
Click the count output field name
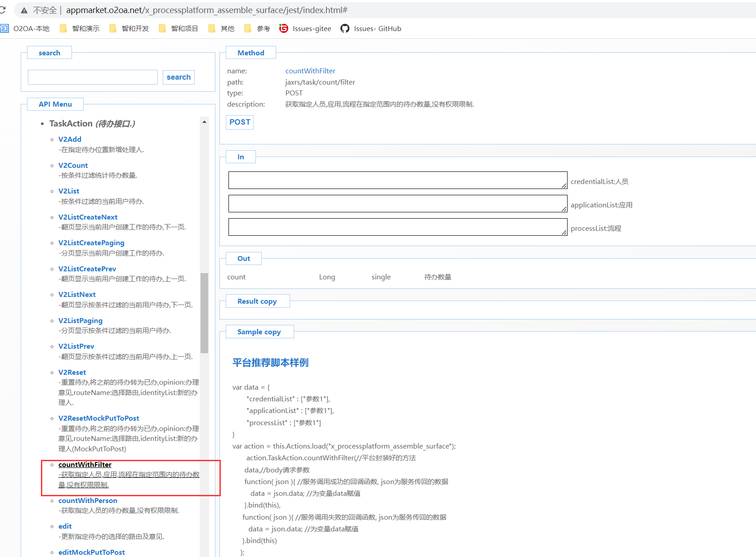point(236,277)
